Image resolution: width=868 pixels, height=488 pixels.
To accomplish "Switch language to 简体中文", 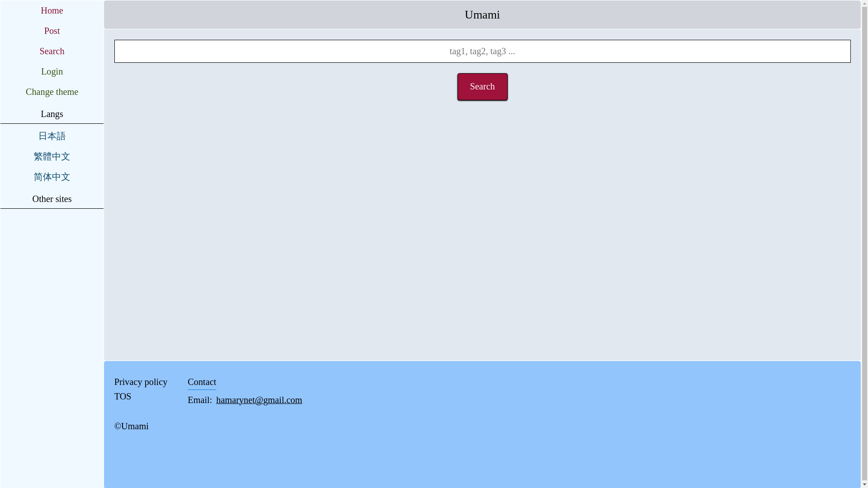I will (x=52, y=177).
